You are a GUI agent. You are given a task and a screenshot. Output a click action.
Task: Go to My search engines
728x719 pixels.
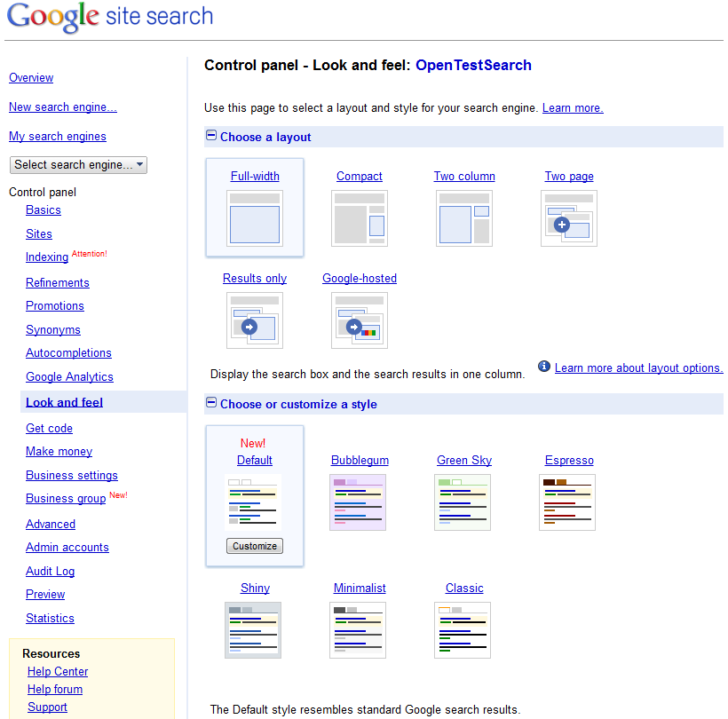[58, 136]
